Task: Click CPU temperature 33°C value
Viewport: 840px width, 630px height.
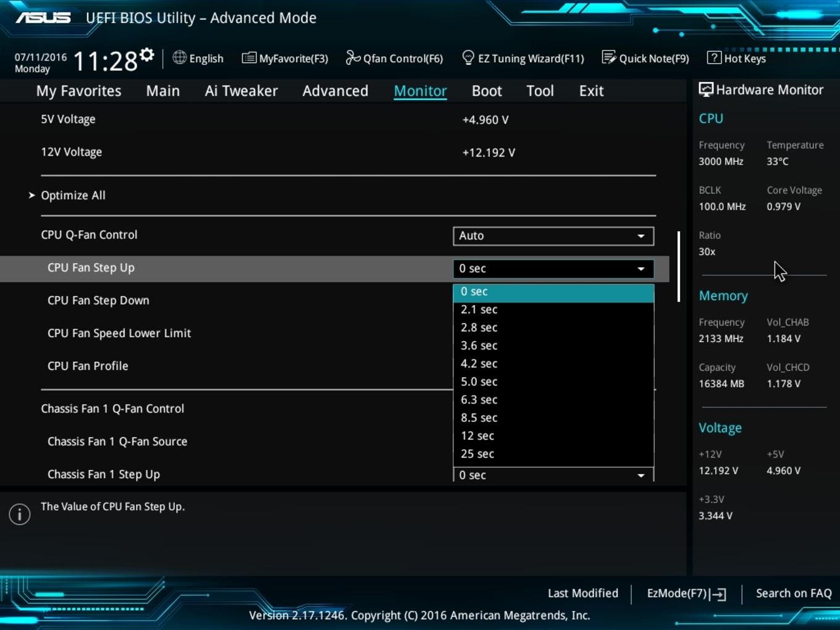Action: pyautogui.click(x=778, y=161)
